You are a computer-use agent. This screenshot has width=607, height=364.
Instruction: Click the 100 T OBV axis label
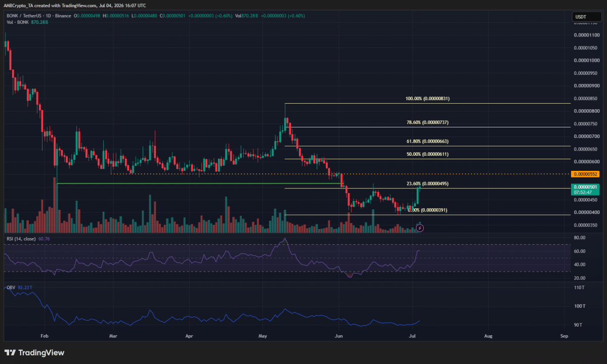579,306
